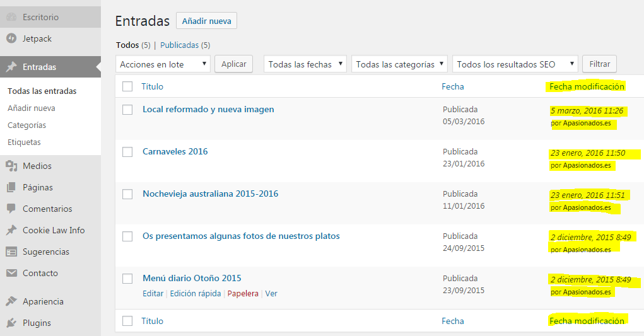Click the Entradas pushpin icon

tap(11, 66)
